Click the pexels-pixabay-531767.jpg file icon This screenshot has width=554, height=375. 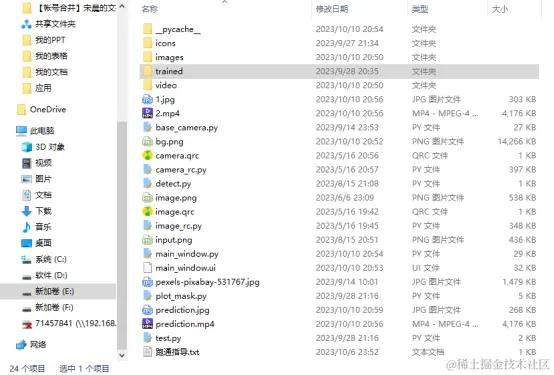pos(147,282)
